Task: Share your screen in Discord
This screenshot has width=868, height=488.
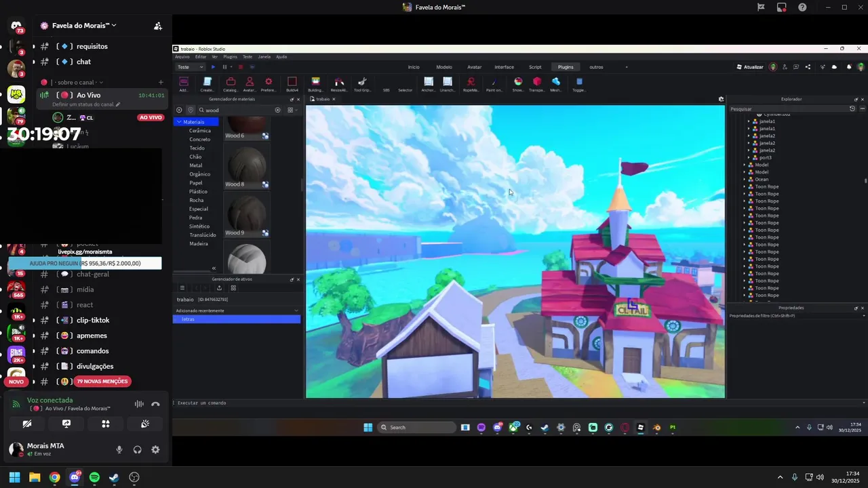Action: click(x=66, y=424)
